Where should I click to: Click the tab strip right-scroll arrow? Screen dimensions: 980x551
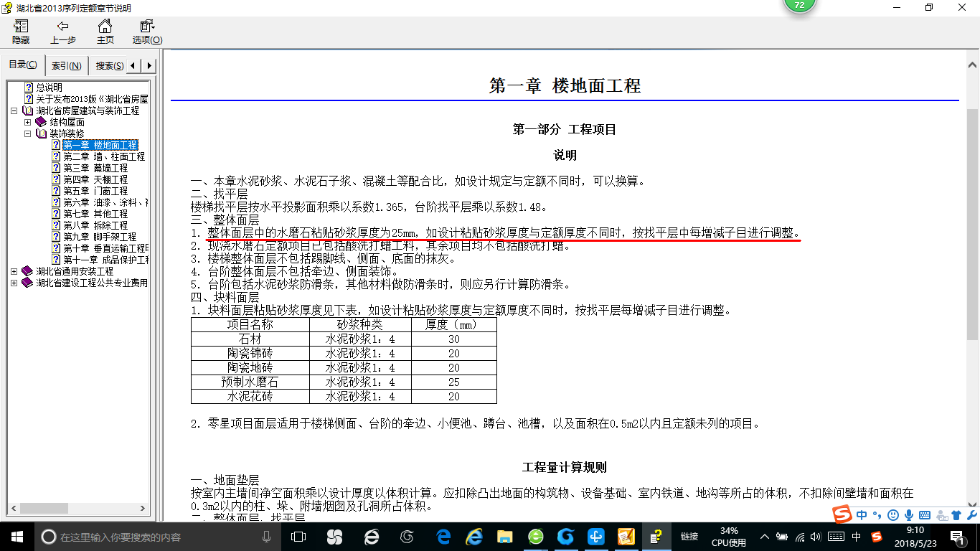[x=149, y=66]
